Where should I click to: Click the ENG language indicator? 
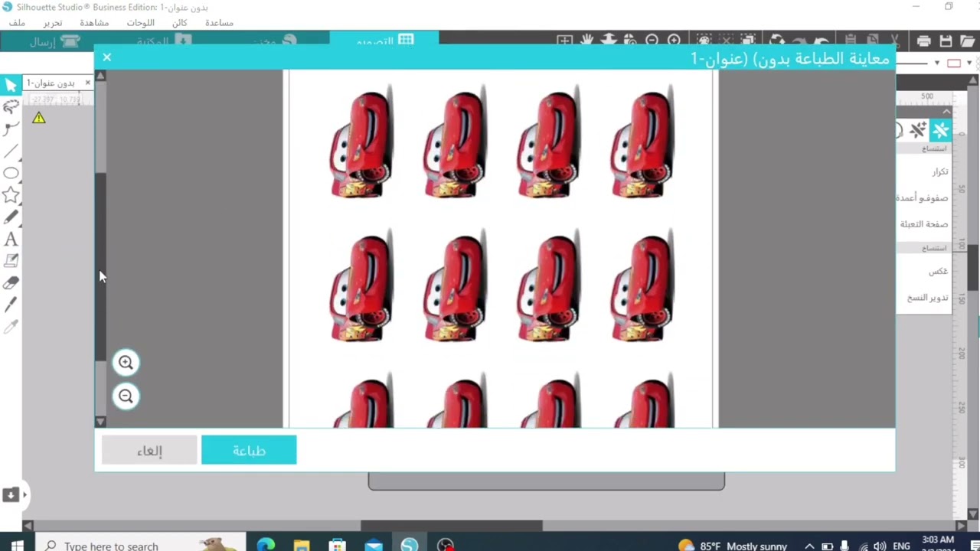[901, 546]
